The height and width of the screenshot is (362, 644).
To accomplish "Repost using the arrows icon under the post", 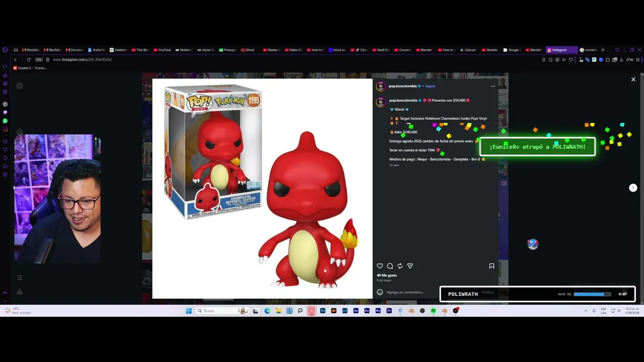I will pos(400,266).
